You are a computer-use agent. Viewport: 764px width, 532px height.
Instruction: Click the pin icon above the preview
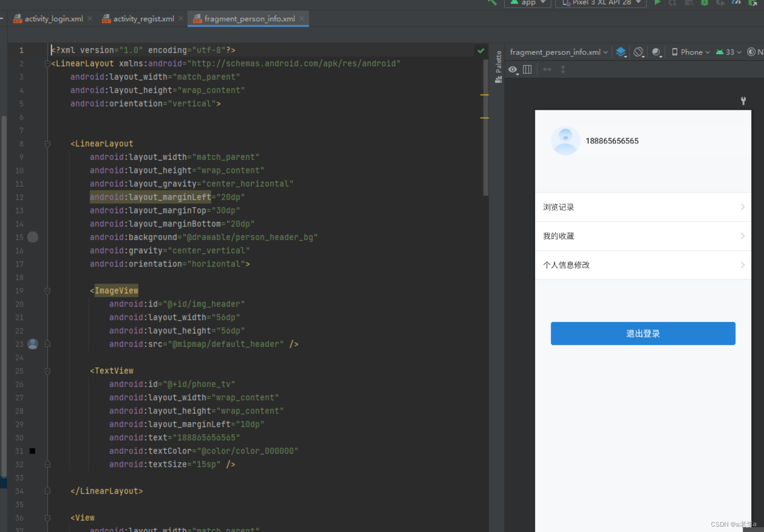(743, 101)
